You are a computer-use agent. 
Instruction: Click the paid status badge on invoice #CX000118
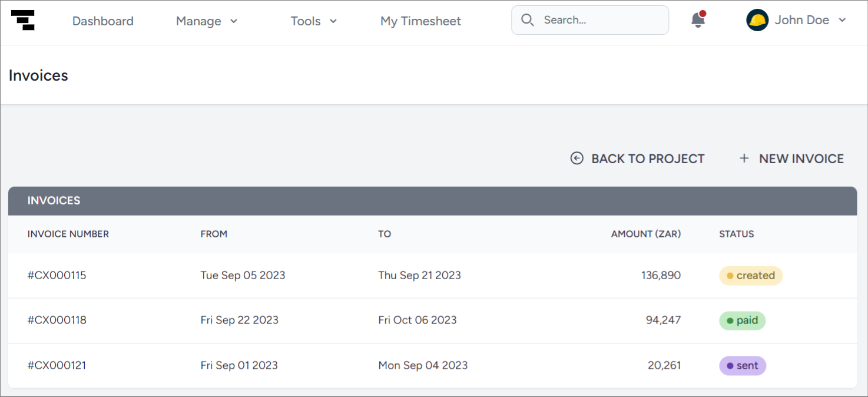(x=743, y=320)
